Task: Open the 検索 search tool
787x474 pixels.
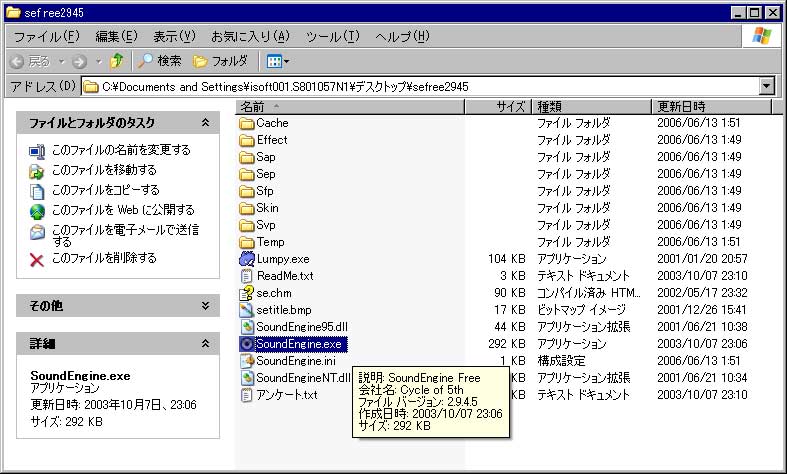Action: [x=159, y=61]
